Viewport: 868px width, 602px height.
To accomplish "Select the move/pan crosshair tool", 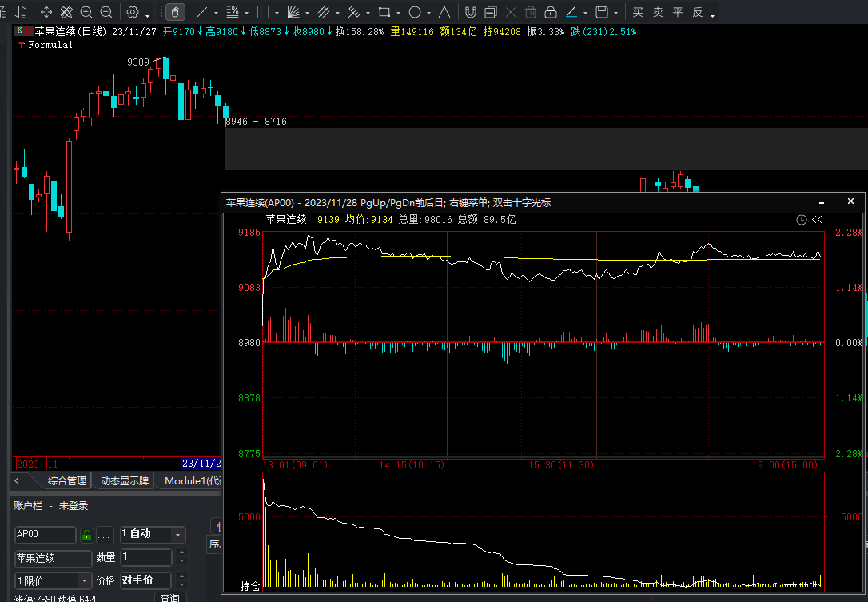I will click(46, 12).
